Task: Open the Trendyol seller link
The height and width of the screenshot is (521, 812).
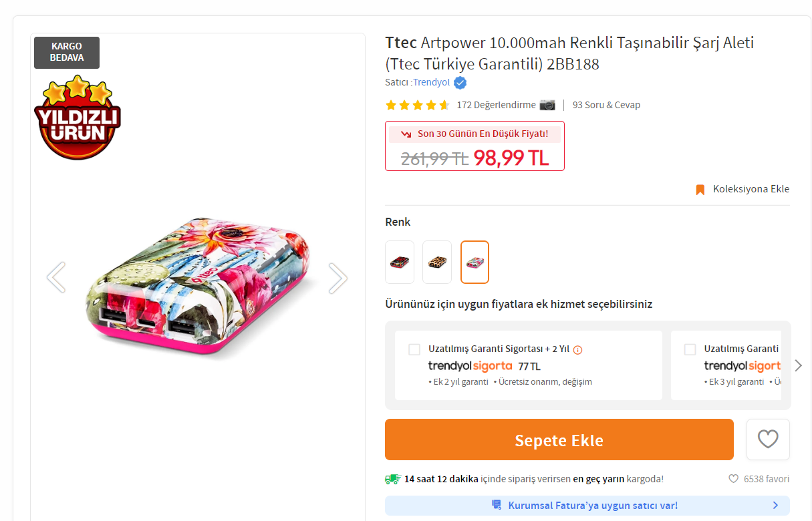Action: tap(432, 83)
